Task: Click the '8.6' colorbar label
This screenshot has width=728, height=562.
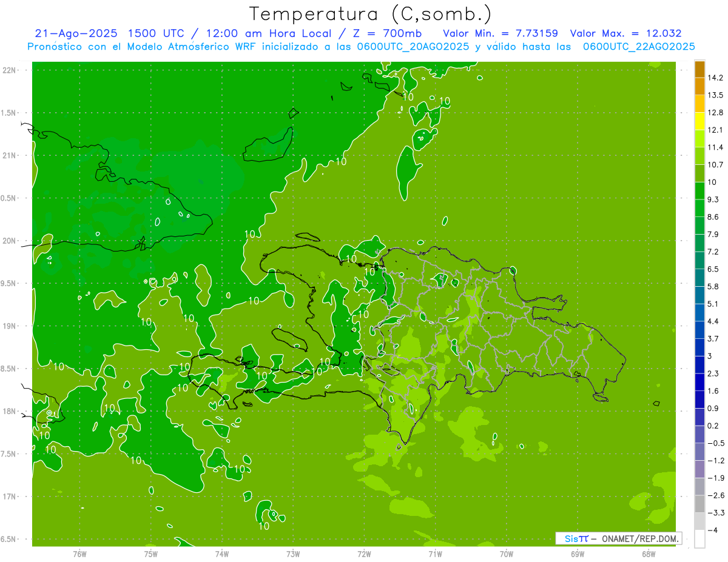Action: [x=713, y=217]
